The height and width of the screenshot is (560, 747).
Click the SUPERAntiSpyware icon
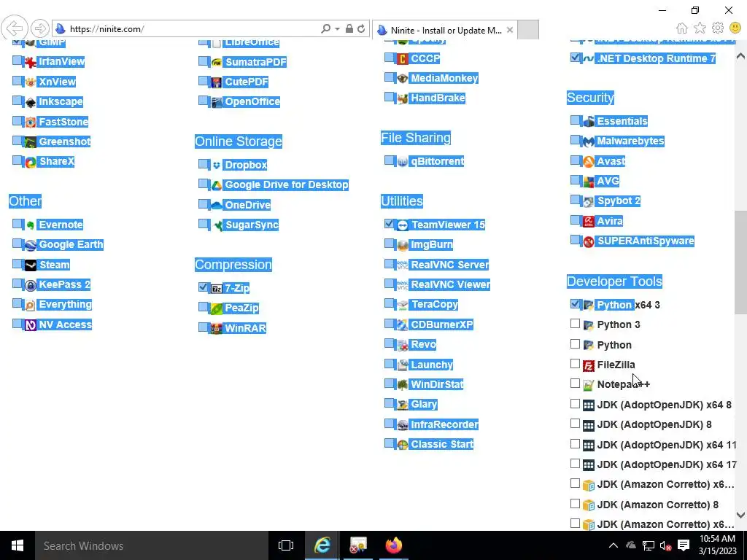(x=589, y=241)
